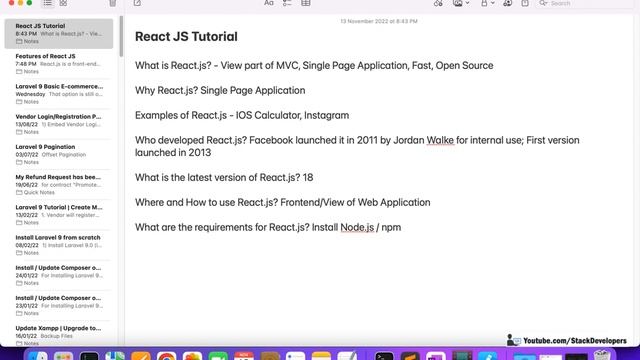Screen dimensions: 640x360
Task: Click the line about latest version 18
Action: [224, 178]
